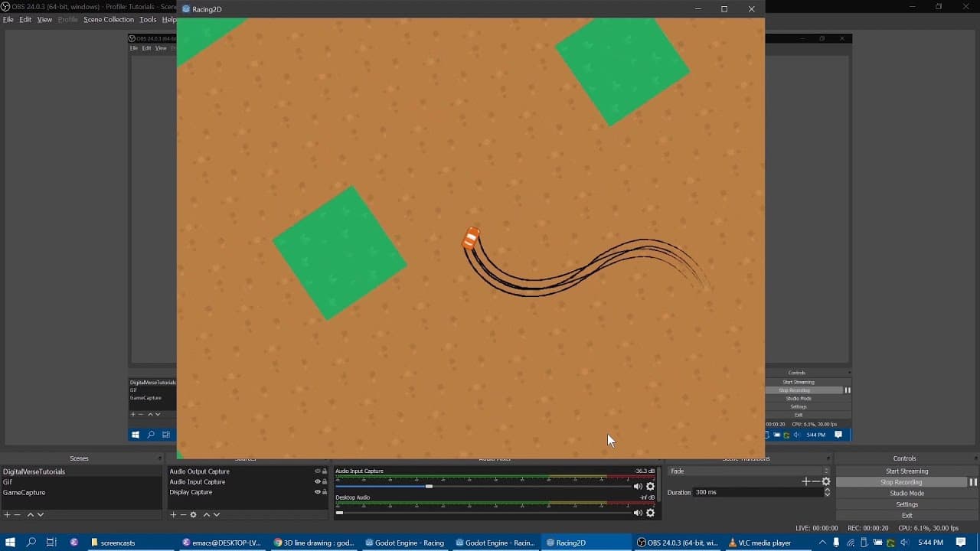
Task: Click the Stop Recording button
Action: point(901,482)
